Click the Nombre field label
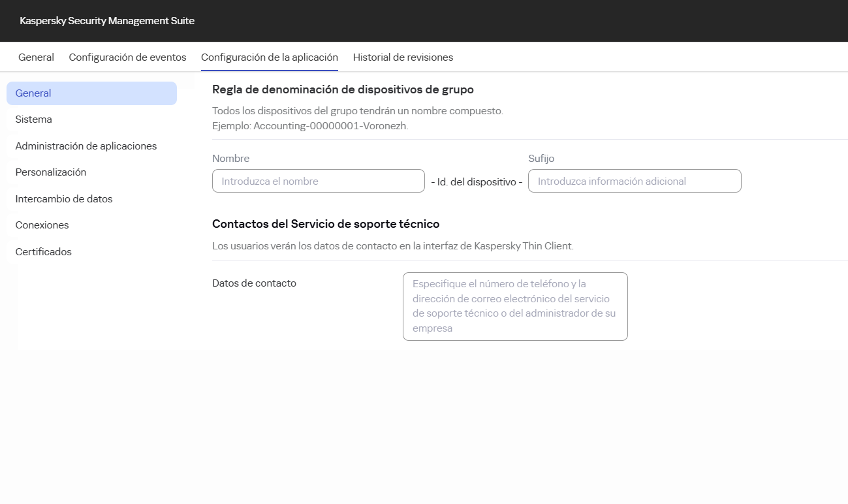Viewport: 848px width, 504px height. point(230,159)
